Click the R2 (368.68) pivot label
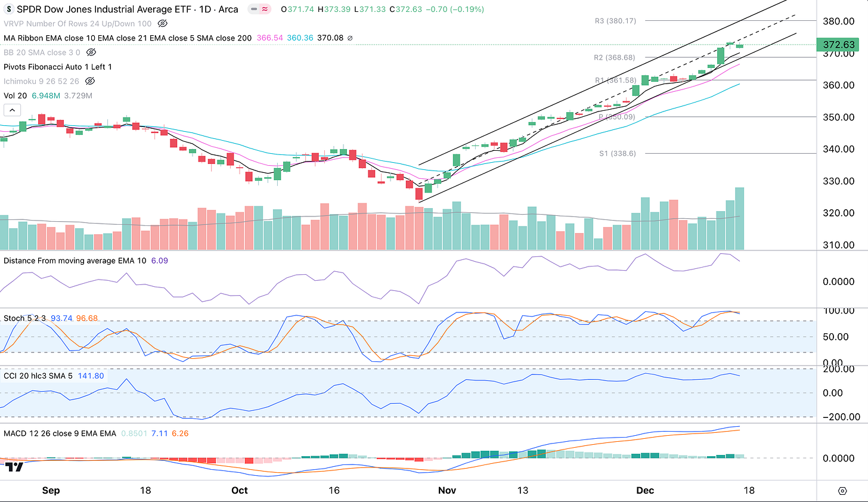 pos(615,58)
